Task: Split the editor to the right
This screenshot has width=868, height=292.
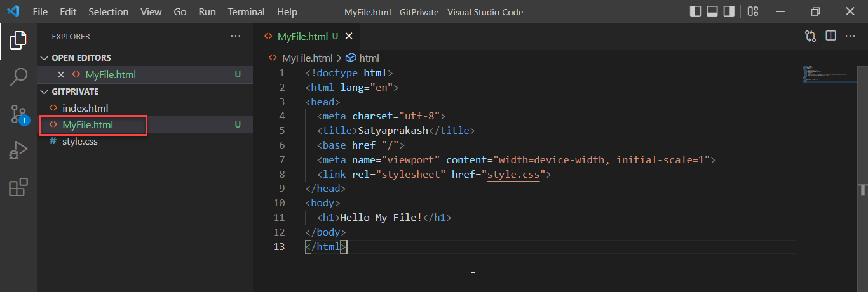Action: (x=831, y=36)
